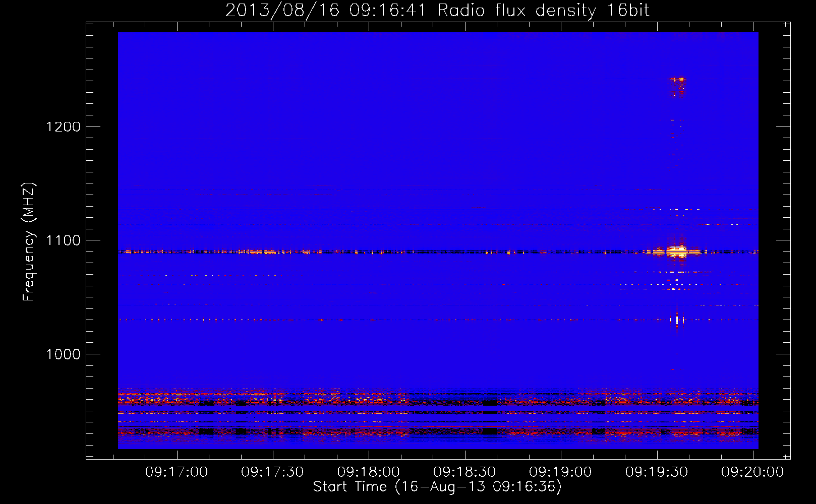Click the 09:17:00 time tick label
The width and height of the screenshot is (816, 504).
(x=177, y=472)
